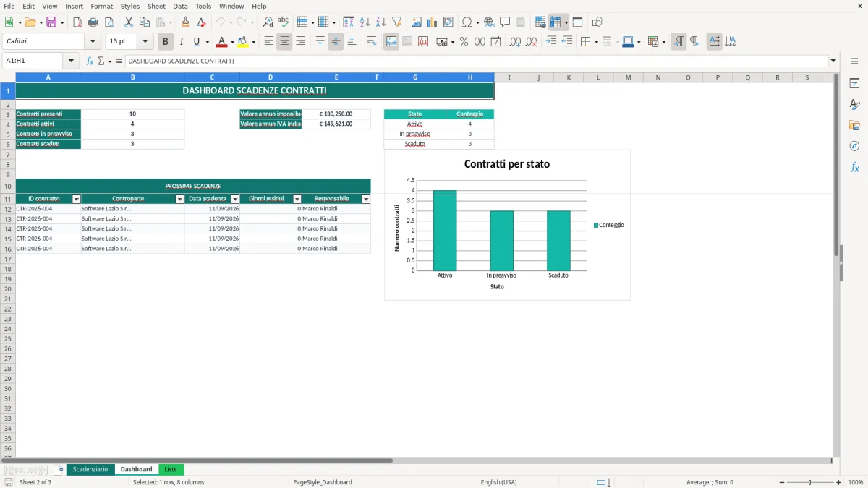Image resolution: width=868 pixels, height=488 pixels.
Task: Select row 8 header
Action: coord(8,164)
